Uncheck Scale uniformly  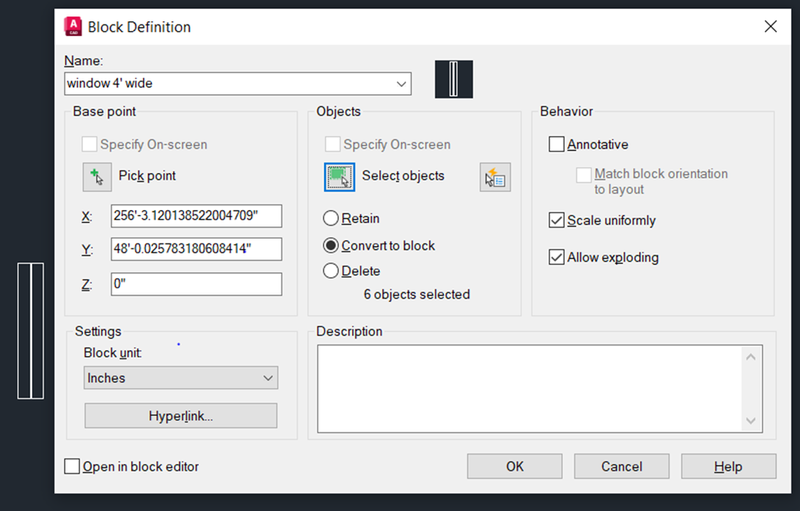pyautogui.click(x=556, y=220)
